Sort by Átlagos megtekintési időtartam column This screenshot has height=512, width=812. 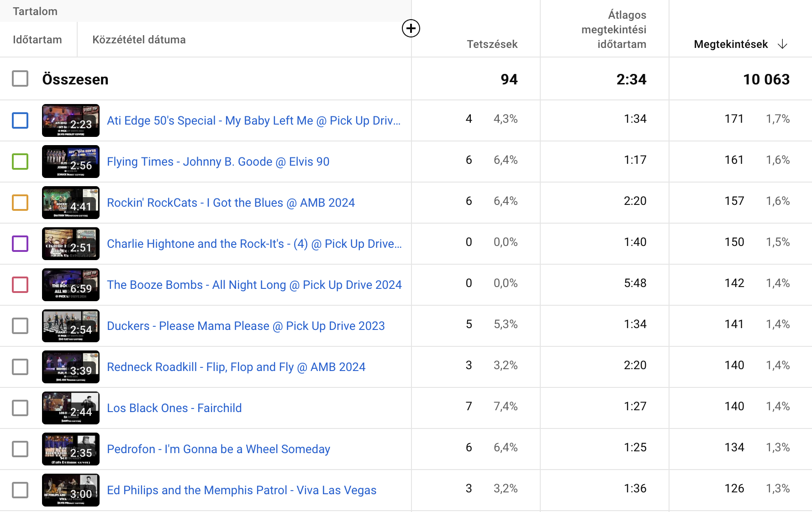point(614,30)
